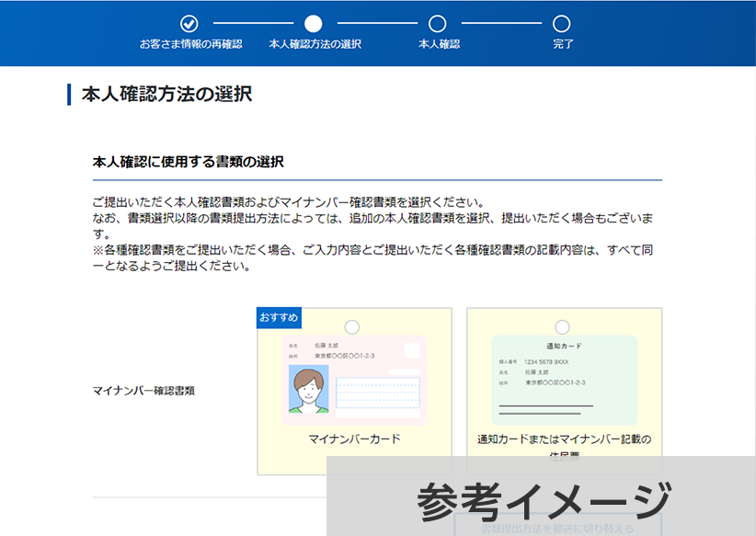Click the 完了 step label

point(563,44)
